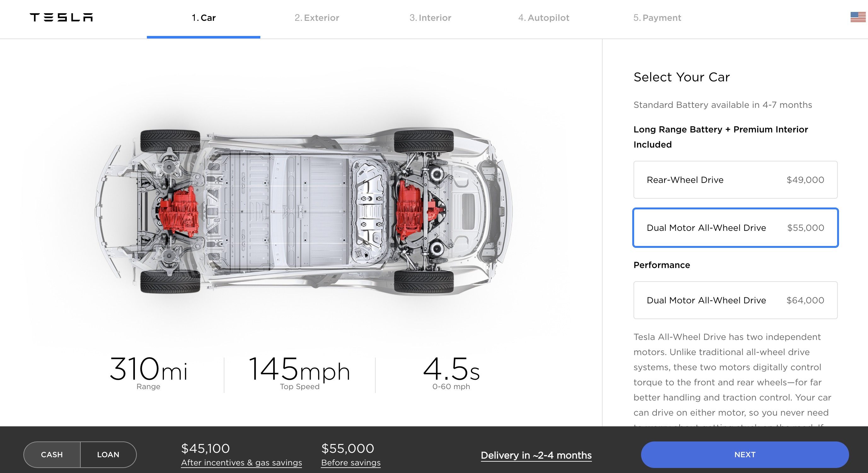Open 'After incentives & gas savings' details
This screenshot has height=473, width=868.
pyautogui.click(x=241, y=463)
